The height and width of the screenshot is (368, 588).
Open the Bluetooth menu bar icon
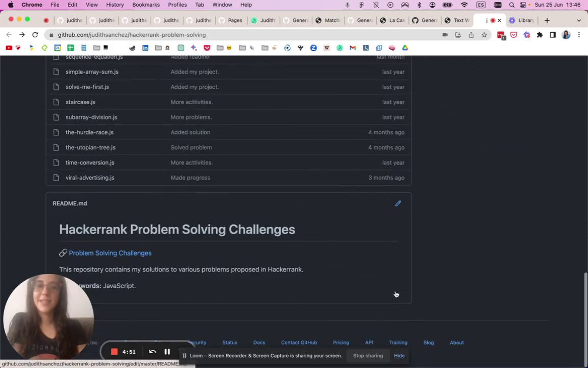coord(419,5)
